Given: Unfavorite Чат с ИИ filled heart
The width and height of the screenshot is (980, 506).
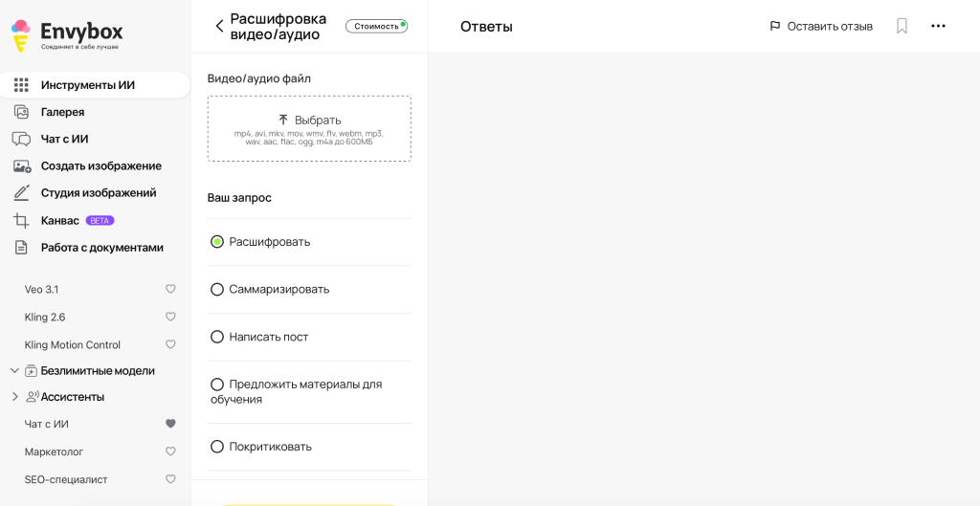Looking at the screenshot, I should tap(170, 424).
